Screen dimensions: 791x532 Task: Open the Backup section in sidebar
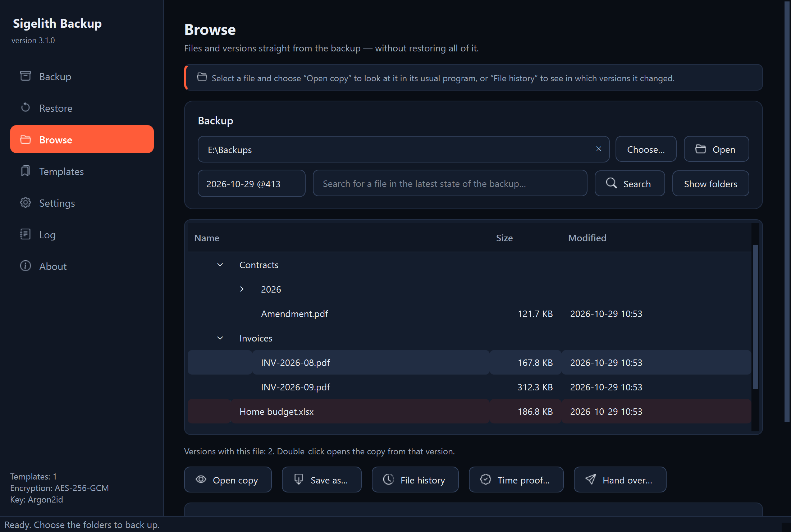tap(82, 77)
